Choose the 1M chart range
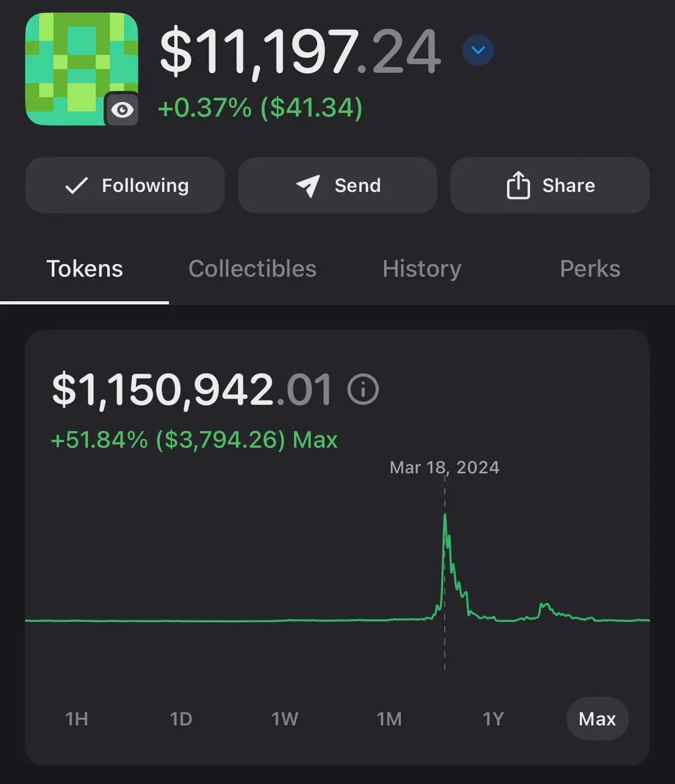The image size is (675, 784). 389,719
